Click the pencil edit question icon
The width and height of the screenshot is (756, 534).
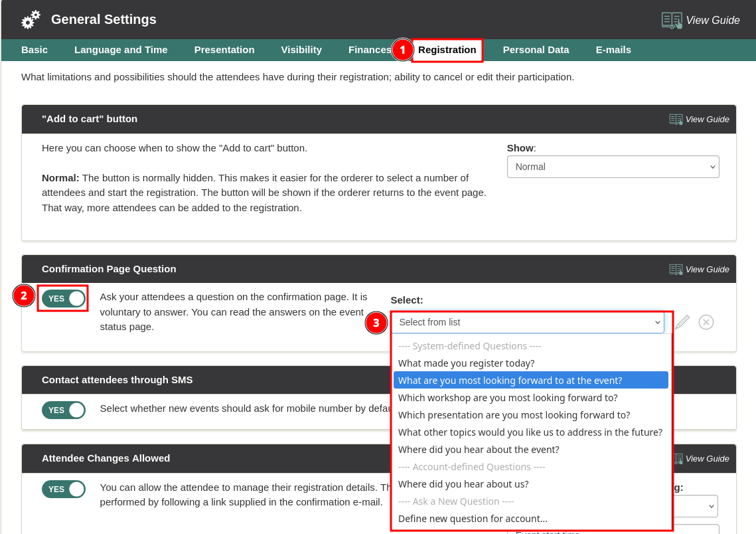point(682,323)
